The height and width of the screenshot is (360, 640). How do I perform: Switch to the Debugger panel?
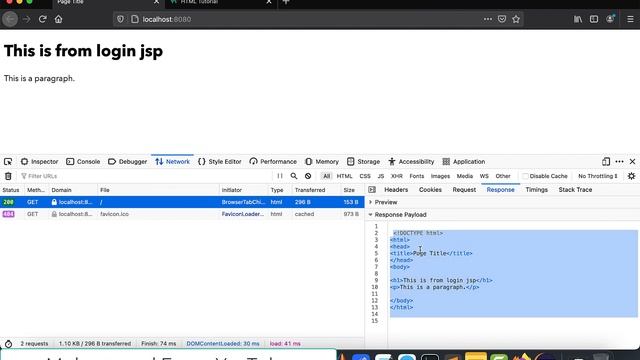(x=127, y=162)
